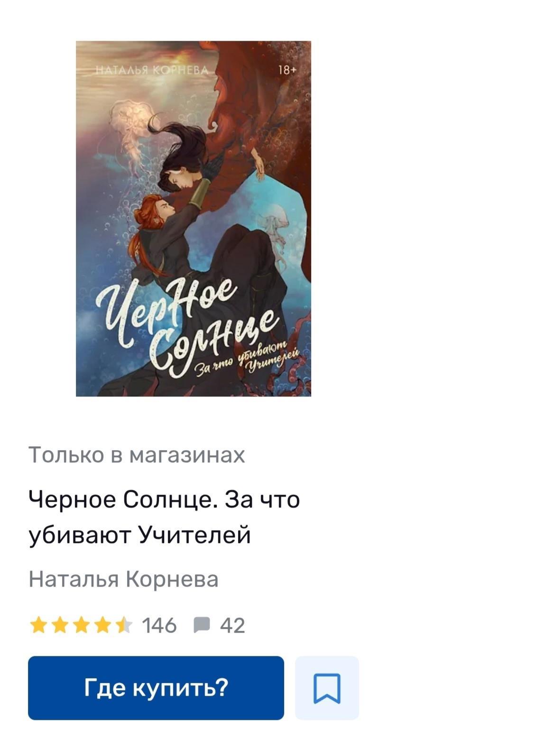The height and width of the screenshot is (756, 554).
Task: Select the fourth rating star
Action: pos(102,625)
